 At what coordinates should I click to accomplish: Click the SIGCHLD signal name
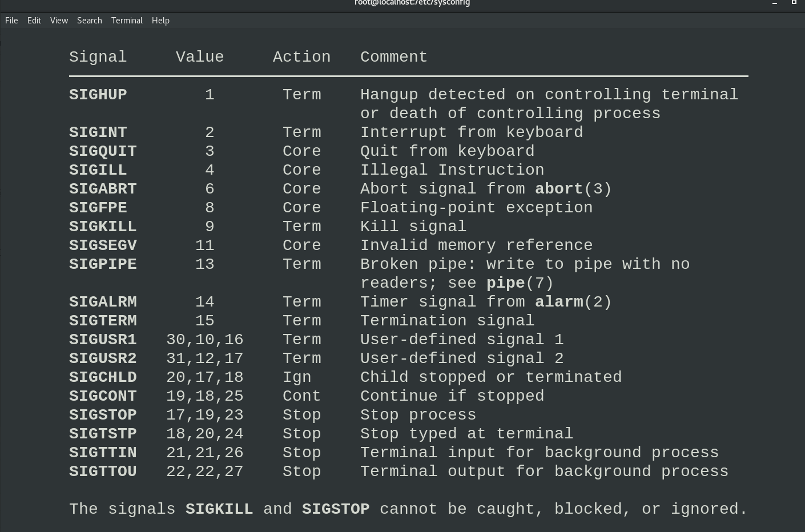103,377
